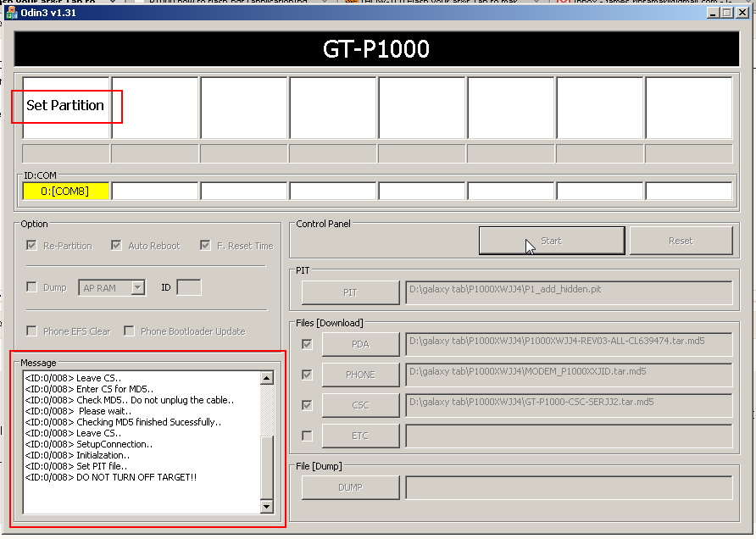The width and height of the screenshot is (756, 539).
Task: Click the Message log scrollbar thumb
Action: click(x=267, y=467)
